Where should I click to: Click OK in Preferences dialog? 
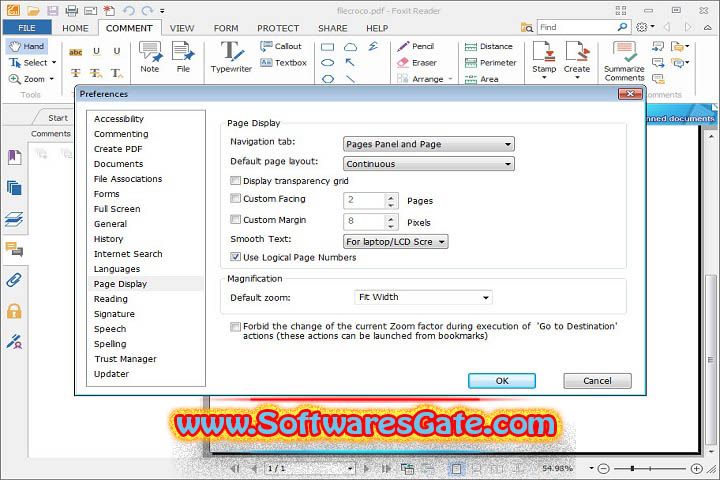pos(502,381)
